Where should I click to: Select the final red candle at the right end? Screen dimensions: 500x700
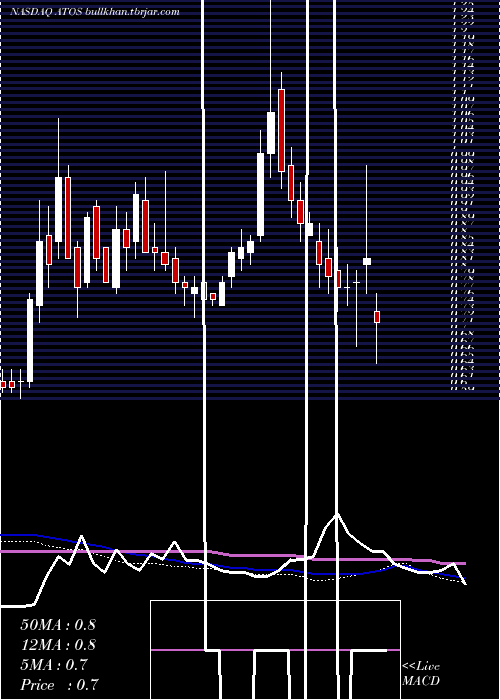[x=377, y=317]
